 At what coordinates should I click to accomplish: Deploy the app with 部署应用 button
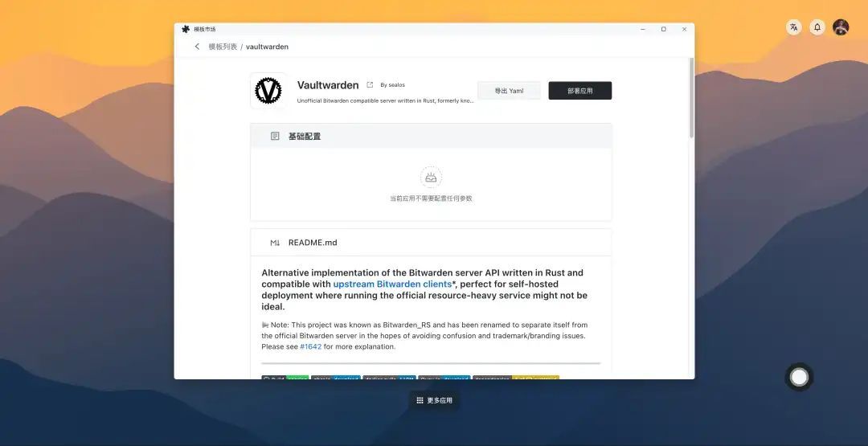[579, 91]
